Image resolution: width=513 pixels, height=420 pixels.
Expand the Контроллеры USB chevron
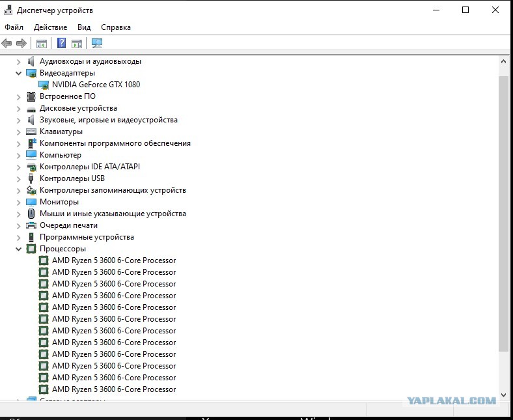[x=19, y=178]
